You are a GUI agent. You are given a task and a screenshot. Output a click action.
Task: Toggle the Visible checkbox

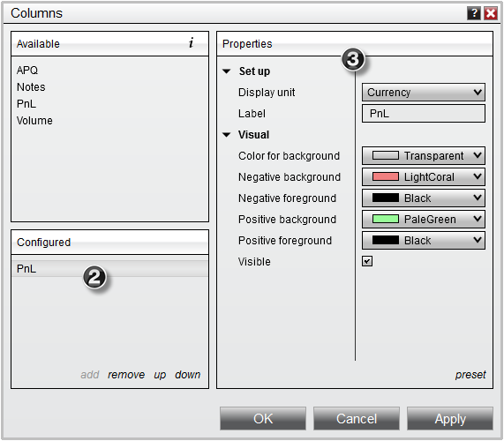point(367,261)
